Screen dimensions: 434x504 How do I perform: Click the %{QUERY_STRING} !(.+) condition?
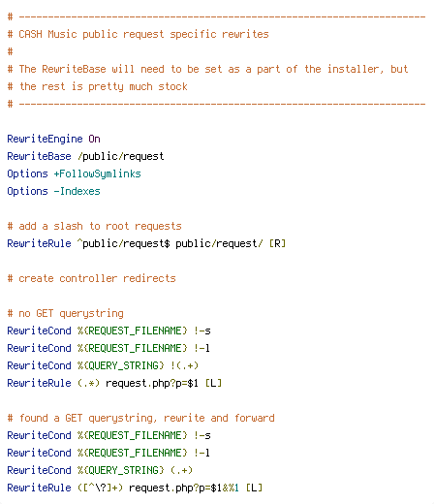(x=138, y=365)
